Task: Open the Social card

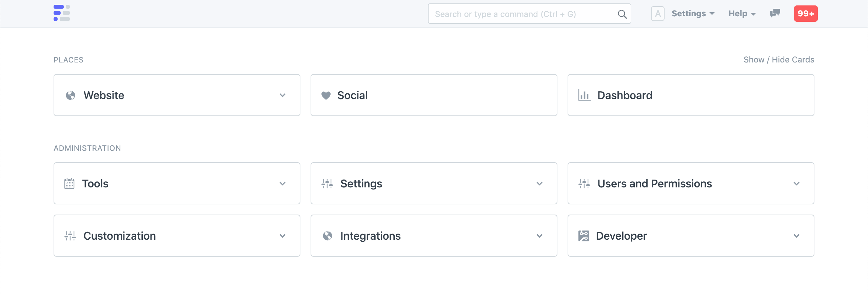Action: (434, 95)
